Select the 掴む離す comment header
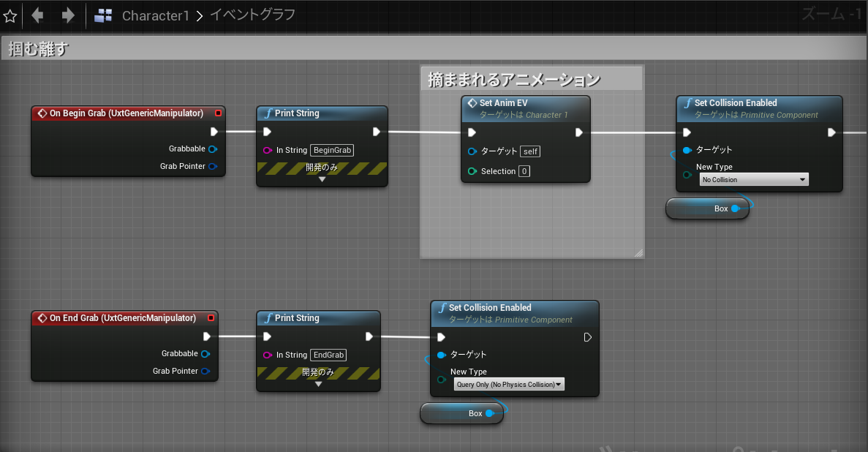 pyautogui.click(x=434, y=49)
